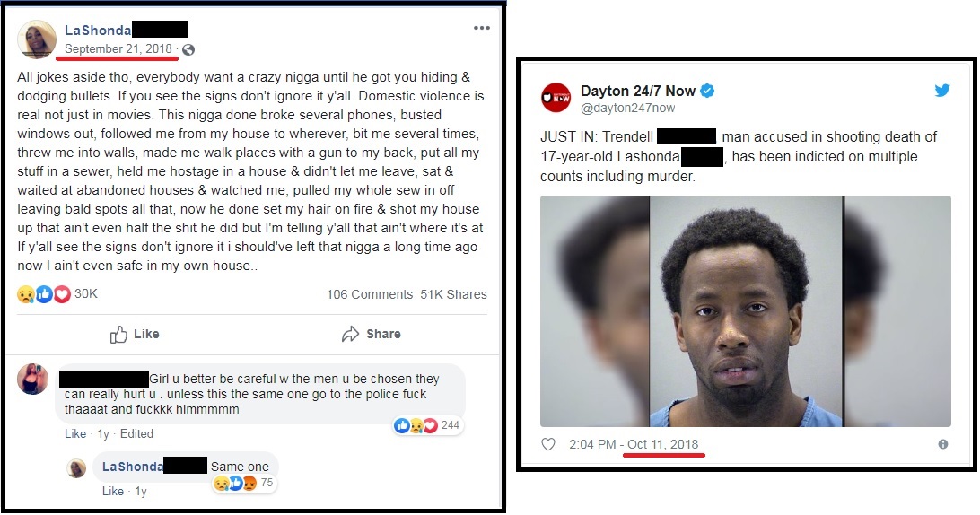Click the 75 reactions on the reply
The width and height of the screenshot is (980, 515).
click(244, 483)
